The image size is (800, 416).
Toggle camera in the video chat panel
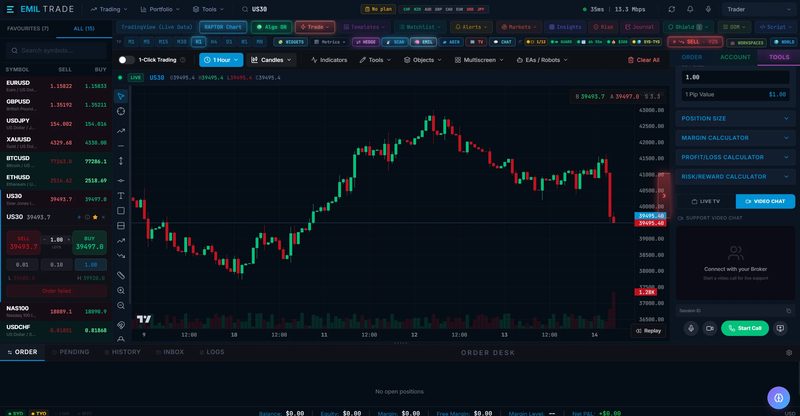[x=710, y=328]
